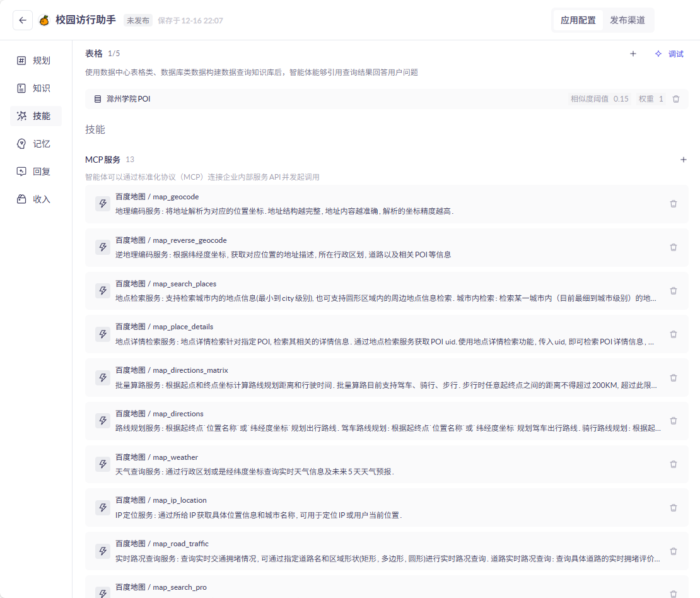Open the 百度地图 / map_road_traffic entry
The height and width of the screenshot is (598, 700).
click(x=387, y=551)
